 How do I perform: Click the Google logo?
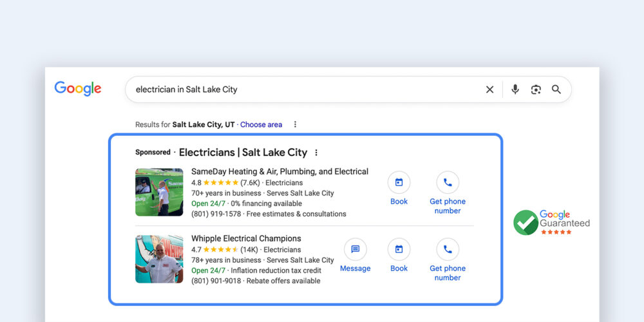(x=78, y=89)
